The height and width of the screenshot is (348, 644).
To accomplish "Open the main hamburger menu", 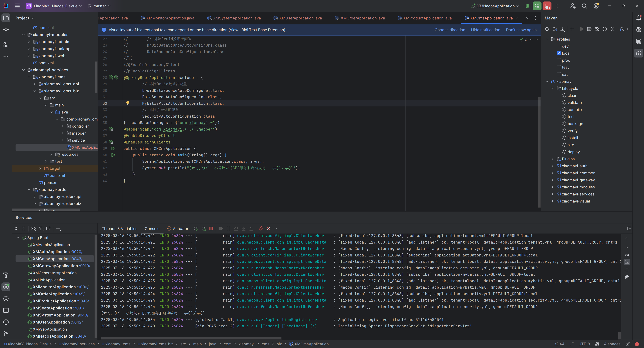I will (17, 6).
